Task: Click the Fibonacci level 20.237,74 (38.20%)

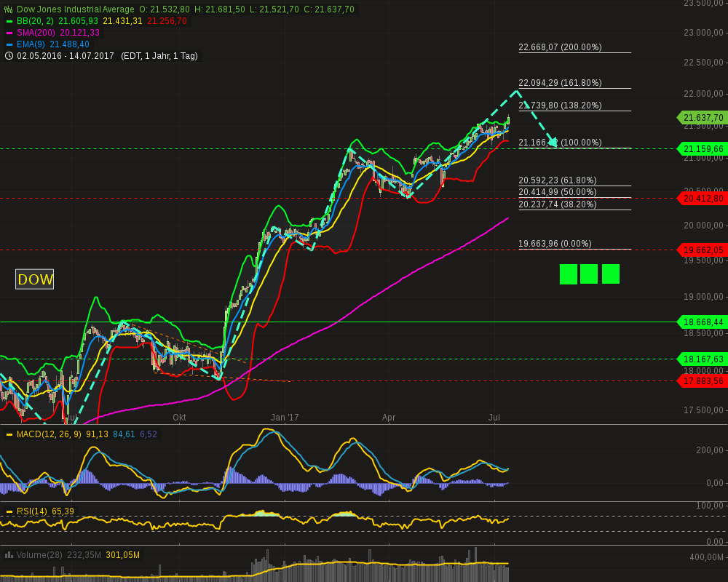Action: coord(558,204)
